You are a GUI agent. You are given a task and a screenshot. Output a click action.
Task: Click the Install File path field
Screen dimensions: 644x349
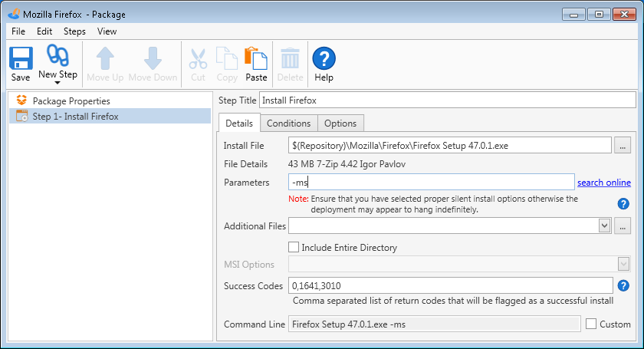[450, 146]
